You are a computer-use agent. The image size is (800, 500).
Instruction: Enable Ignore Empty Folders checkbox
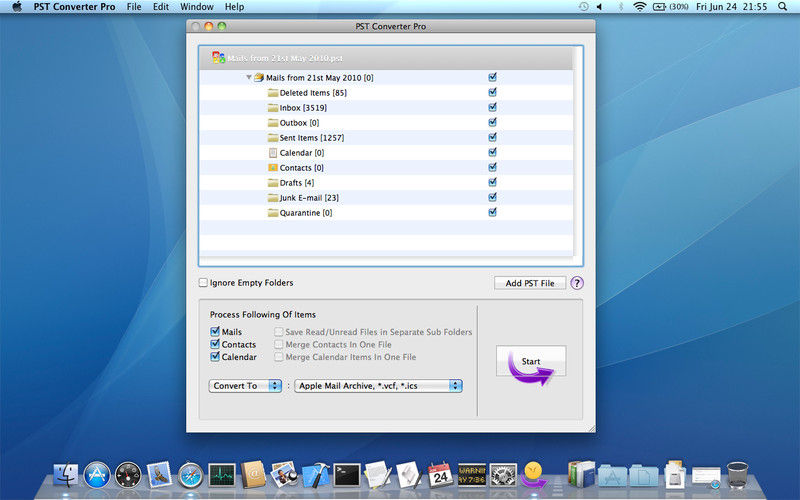203,283
